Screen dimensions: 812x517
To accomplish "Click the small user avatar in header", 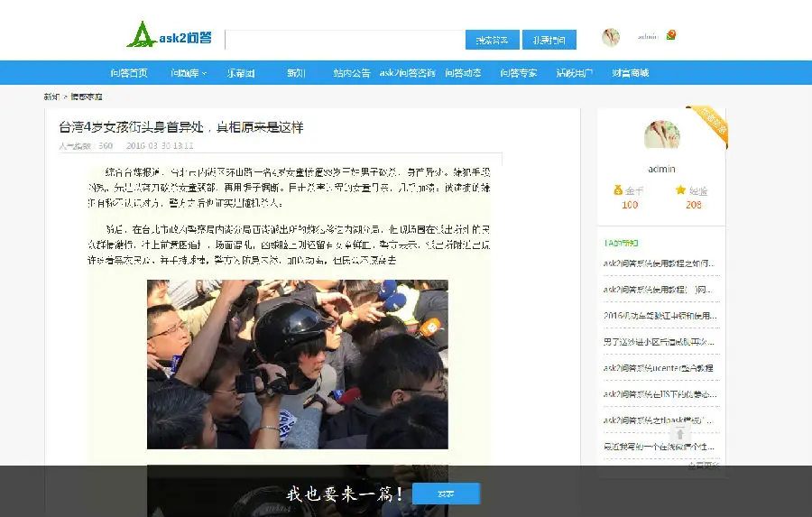I will pyautogui.click(x=611, y=37).
